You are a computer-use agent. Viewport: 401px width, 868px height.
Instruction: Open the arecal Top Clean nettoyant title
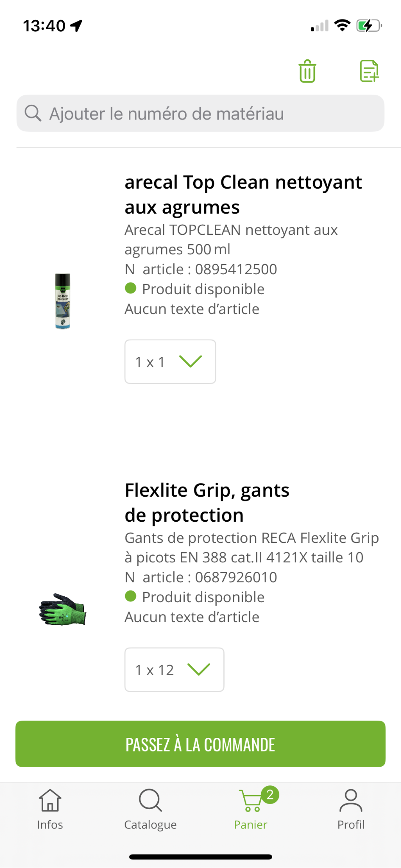click(x=243, y=195)
